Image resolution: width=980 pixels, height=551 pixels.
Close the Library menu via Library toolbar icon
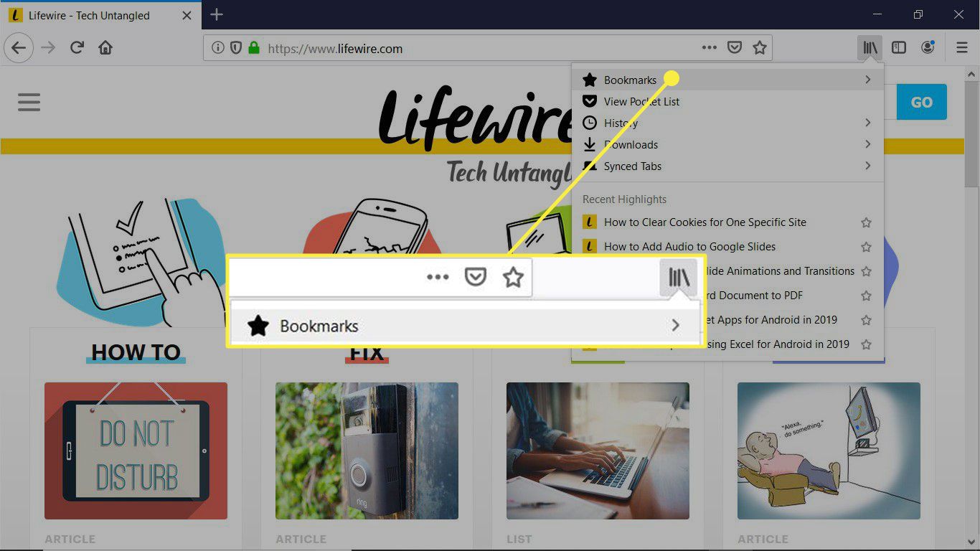[870, 48]
